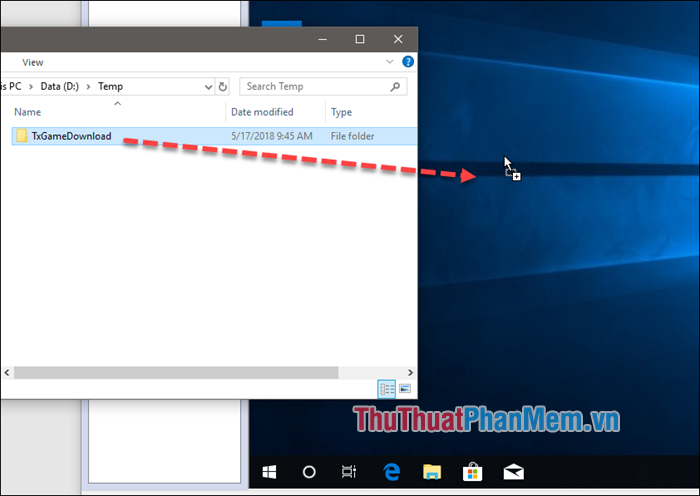Viewport: 700px width, 496px height.
Task: Click the TxGameDownload folder name
Action: pos(71,136)
